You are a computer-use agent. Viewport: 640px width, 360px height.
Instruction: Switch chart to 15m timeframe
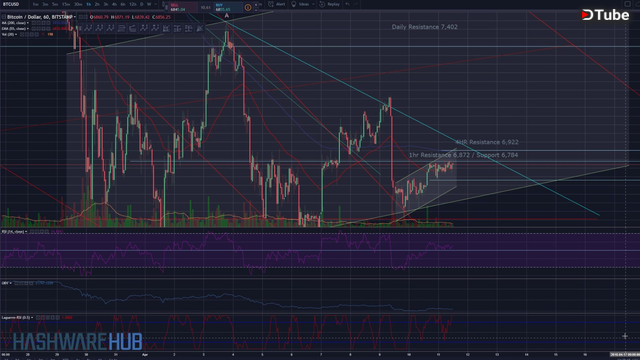[66, 4]
